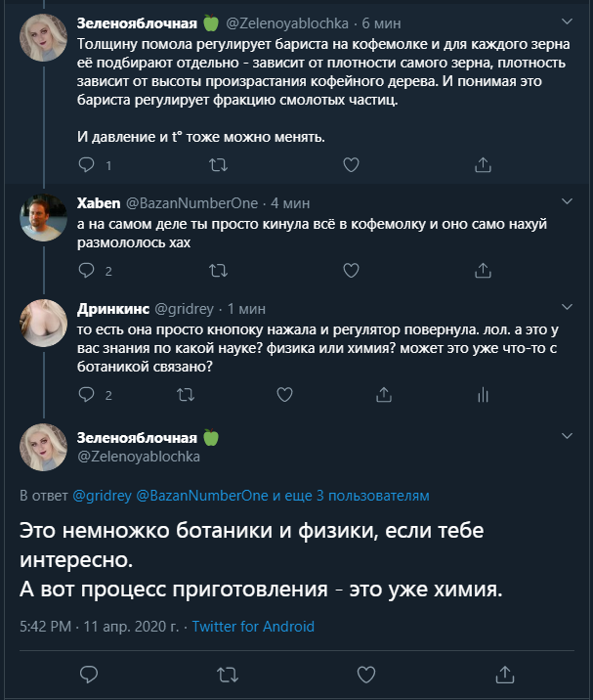Open the @gridrey mention link in reply line

pos(105,497)
